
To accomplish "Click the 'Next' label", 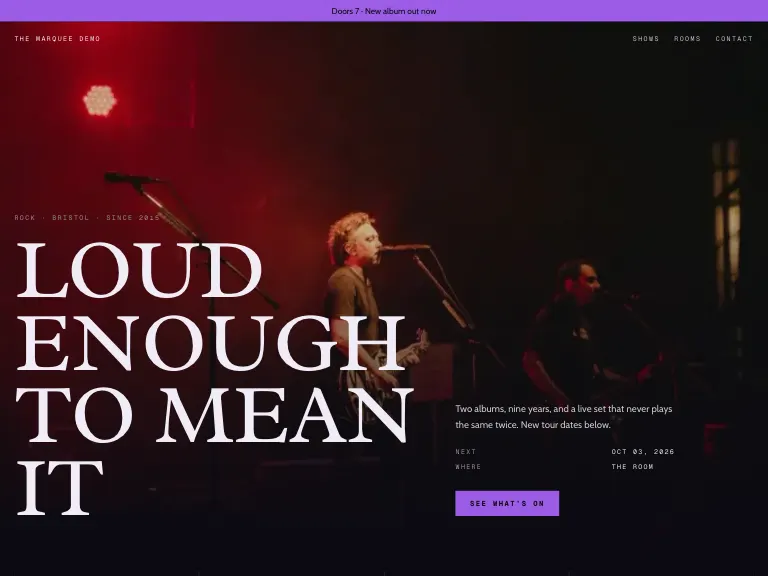I will pos(466,452).
